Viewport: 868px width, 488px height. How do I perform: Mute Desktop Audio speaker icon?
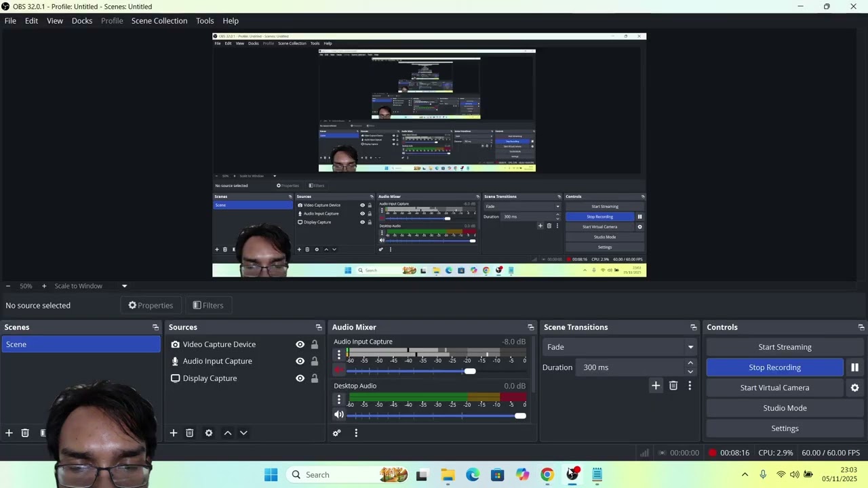(339, 415)
